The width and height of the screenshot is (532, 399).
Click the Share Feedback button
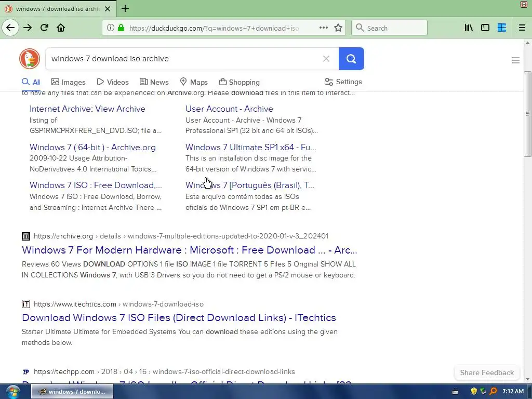tap(487, 373)
